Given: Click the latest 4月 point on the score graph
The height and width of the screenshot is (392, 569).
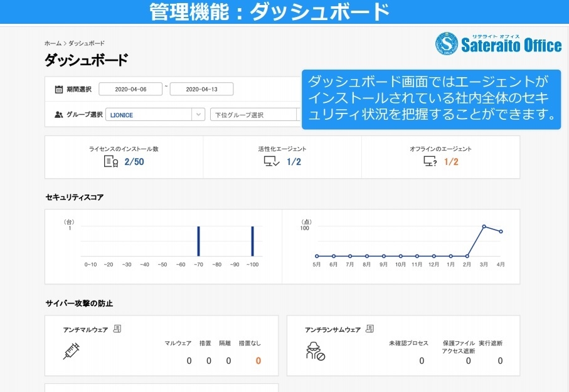Looking at the screenshot, I should coord(500,231).
